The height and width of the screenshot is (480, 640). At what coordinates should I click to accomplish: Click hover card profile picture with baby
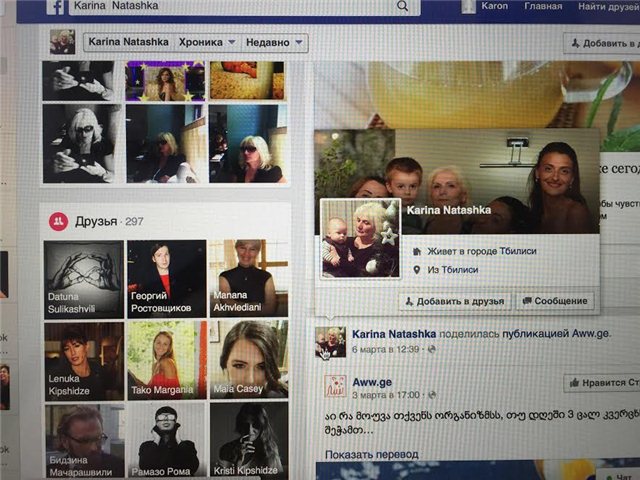pos(360,238)
